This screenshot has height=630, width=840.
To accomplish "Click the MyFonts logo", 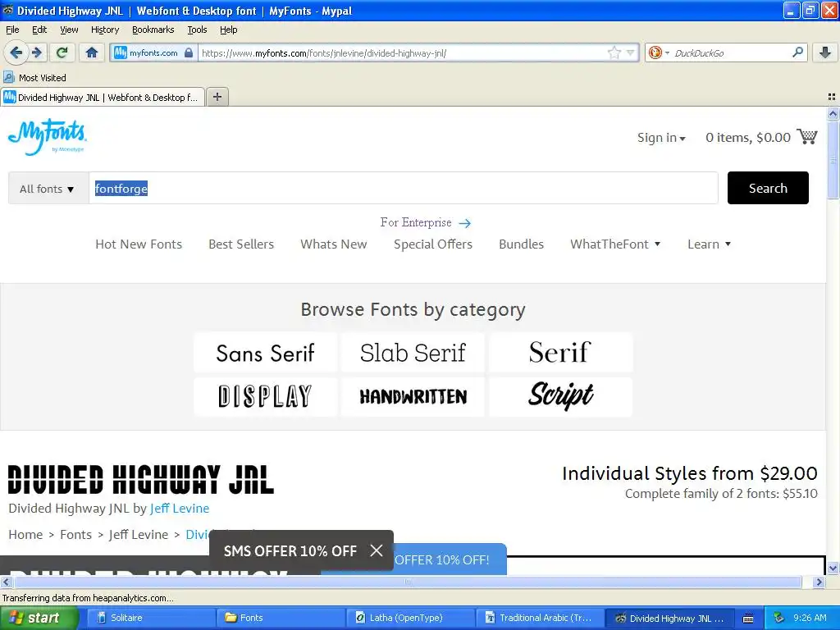I will pyautogui.click(x=47, y=137).
